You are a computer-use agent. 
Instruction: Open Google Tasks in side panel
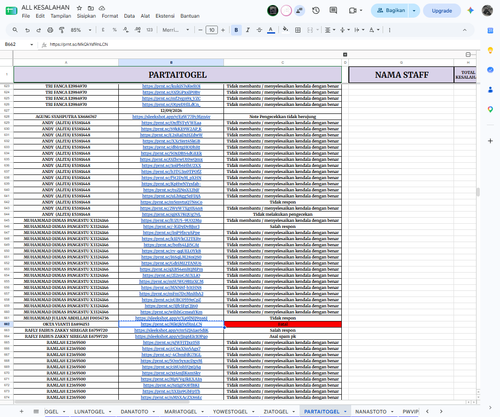click(x=490, y=70)
